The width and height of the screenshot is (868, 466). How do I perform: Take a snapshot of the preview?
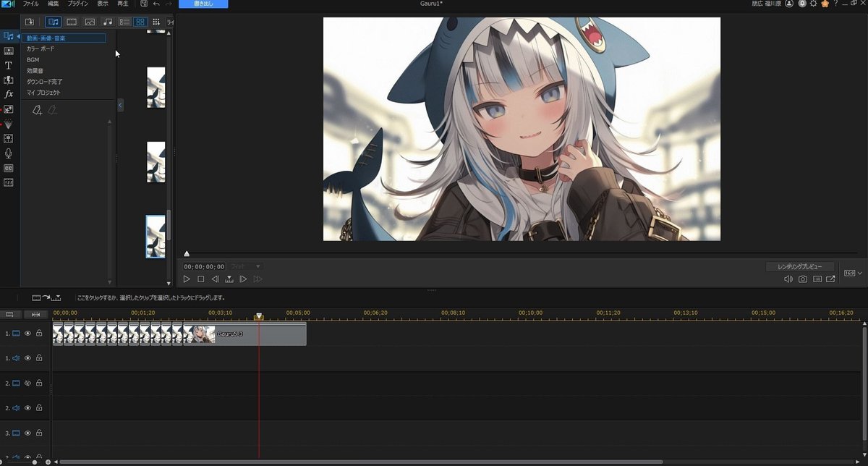tap(803, 279)
